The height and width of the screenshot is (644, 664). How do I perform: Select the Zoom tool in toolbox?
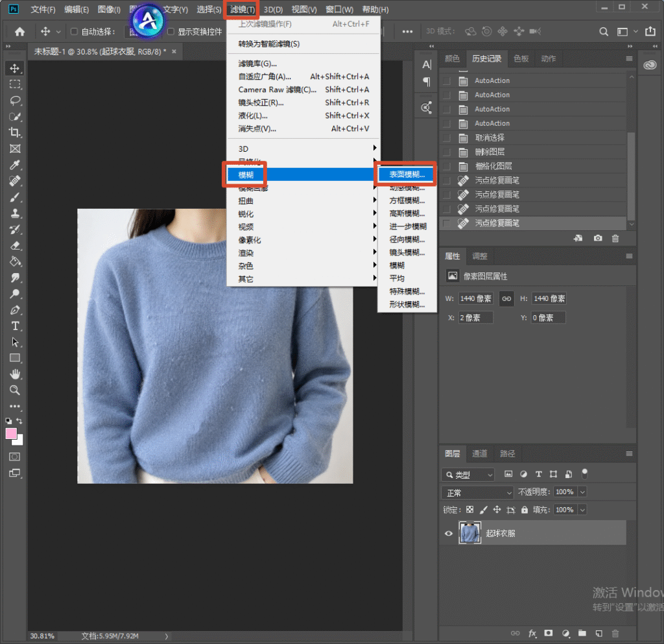coord(15,390)
